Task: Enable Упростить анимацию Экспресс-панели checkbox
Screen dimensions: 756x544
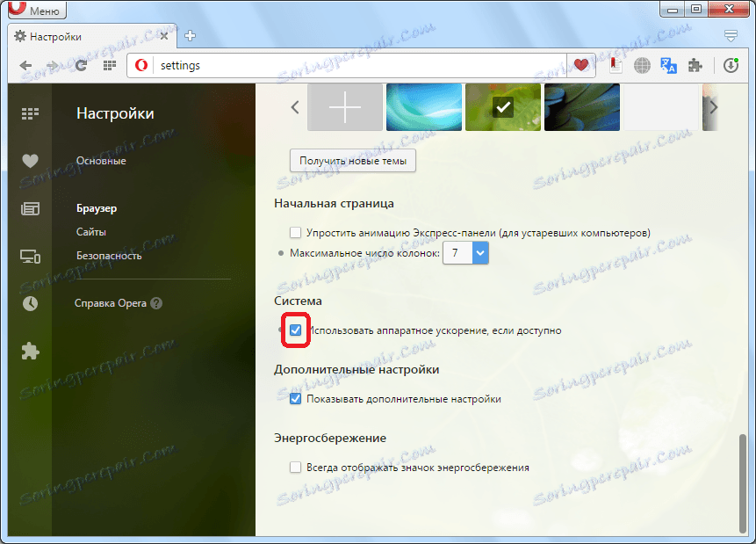Action: click(x=295, y=233)
